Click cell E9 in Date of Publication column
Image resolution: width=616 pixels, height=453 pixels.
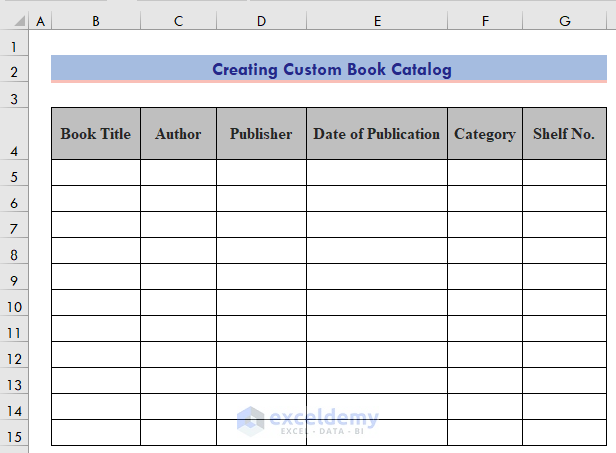tap(377, 277)
